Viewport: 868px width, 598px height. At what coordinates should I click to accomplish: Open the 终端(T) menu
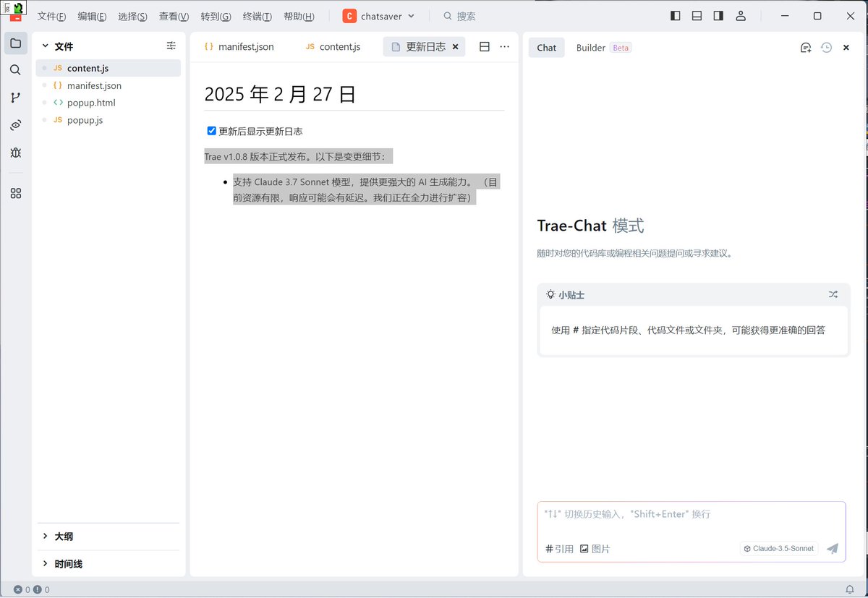(258, 16)
